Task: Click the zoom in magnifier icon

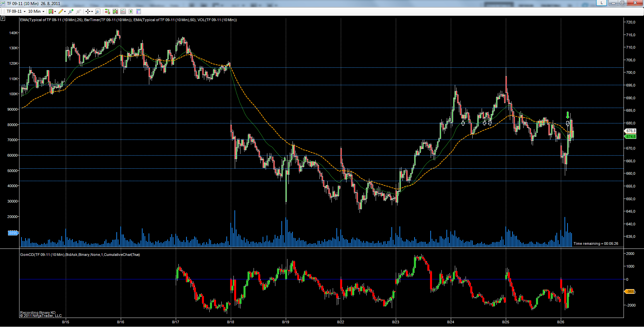Action: click(x=71, y=11)
